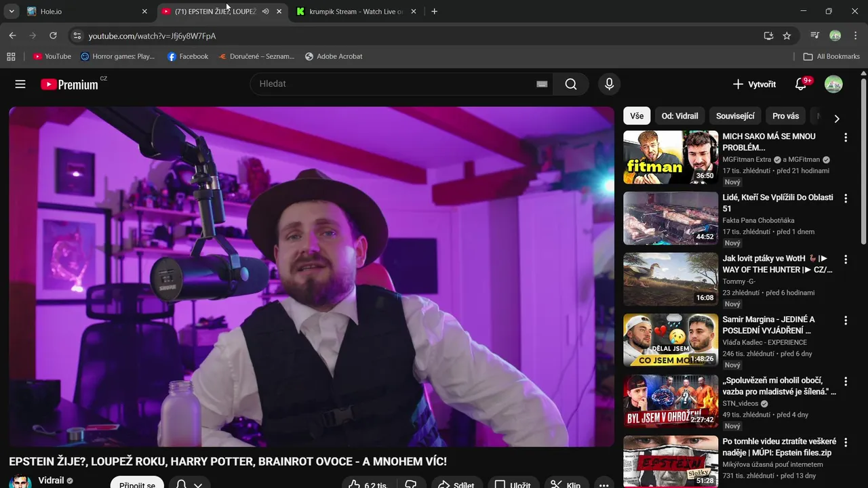Close the krumpik Stream tab
Image resolution: width=868 pixels, height=488 pixels.
click(x=414, y=12)
